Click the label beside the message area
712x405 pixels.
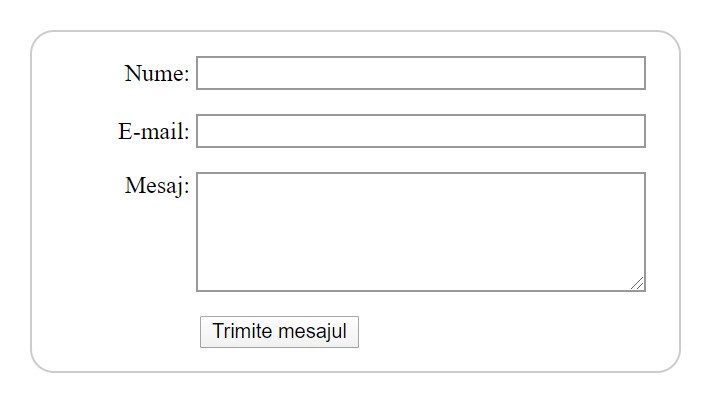click(156, 185)
